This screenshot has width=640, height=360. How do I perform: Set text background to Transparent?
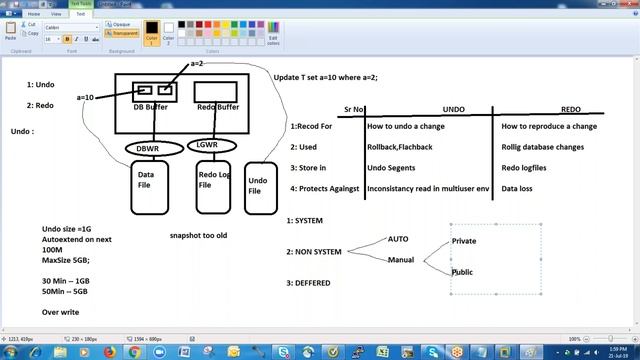click(x=122, y=33)
